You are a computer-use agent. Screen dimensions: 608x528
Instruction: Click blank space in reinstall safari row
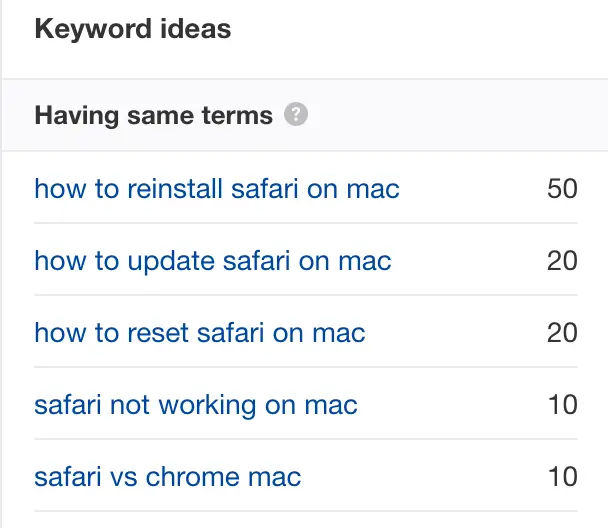tap(470, 188)
